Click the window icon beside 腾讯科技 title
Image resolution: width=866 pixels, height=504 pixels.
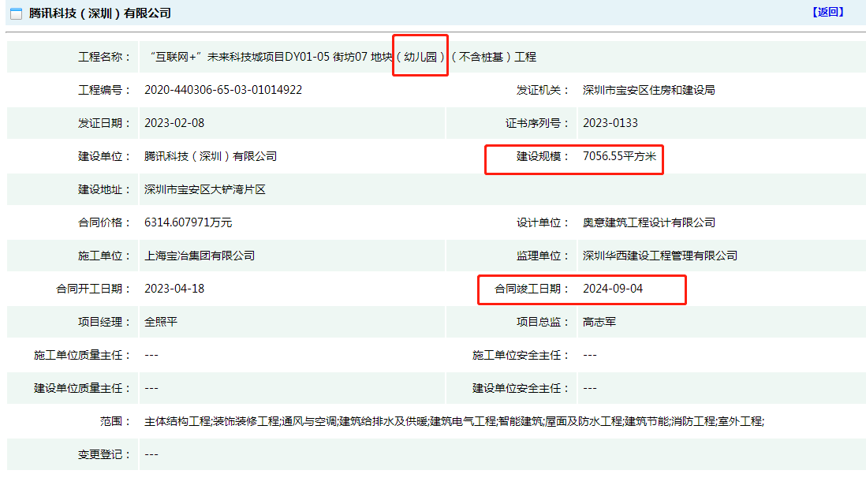pyautogui.click(x=16, y=13)
